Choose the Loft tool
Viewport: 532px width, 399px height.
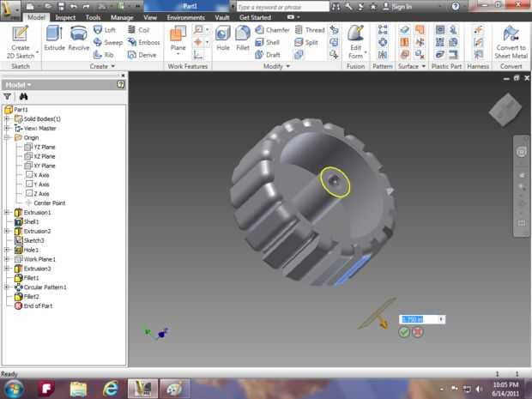pyautogui.click(x=105, y=30)
